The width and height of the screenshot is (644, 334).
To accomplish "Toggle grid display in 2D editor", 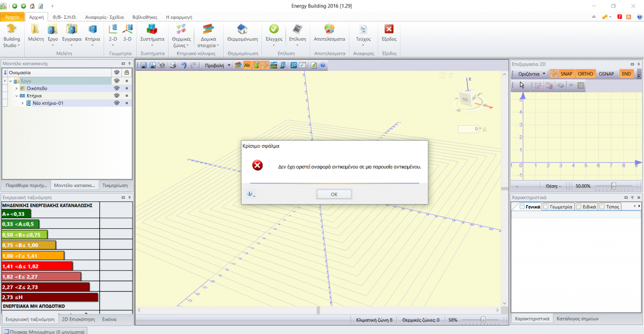I will (x=553, y=74).
